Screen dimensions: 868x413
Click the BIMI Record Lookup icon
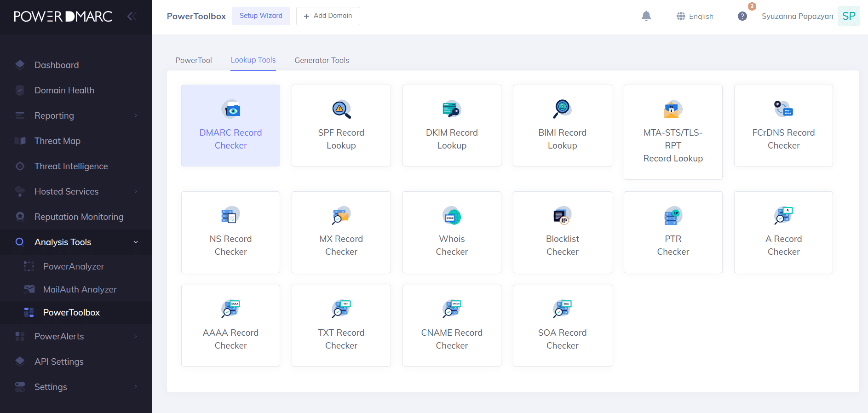tap(562, 109)
